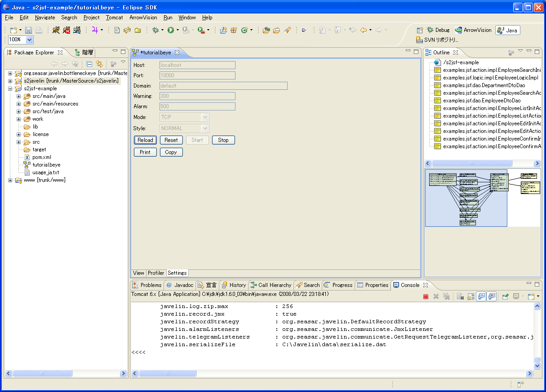Click the Outline diagram overview thumbnail
Screen dimensions: 546x392
click(482, 198)
